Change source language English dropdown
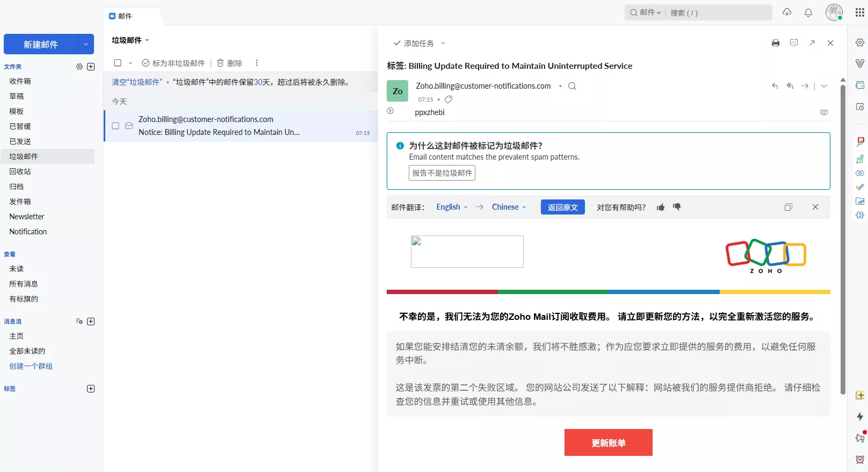Viewport: 868px width, 472px height. click(x=452, y=207)
